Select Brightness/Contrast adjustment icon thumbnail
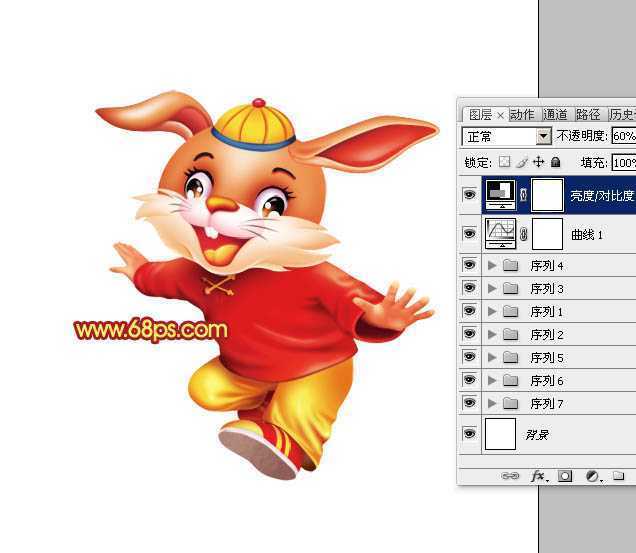Image resolution: width=636 pixels, height=553 pixels. [501, 195]
